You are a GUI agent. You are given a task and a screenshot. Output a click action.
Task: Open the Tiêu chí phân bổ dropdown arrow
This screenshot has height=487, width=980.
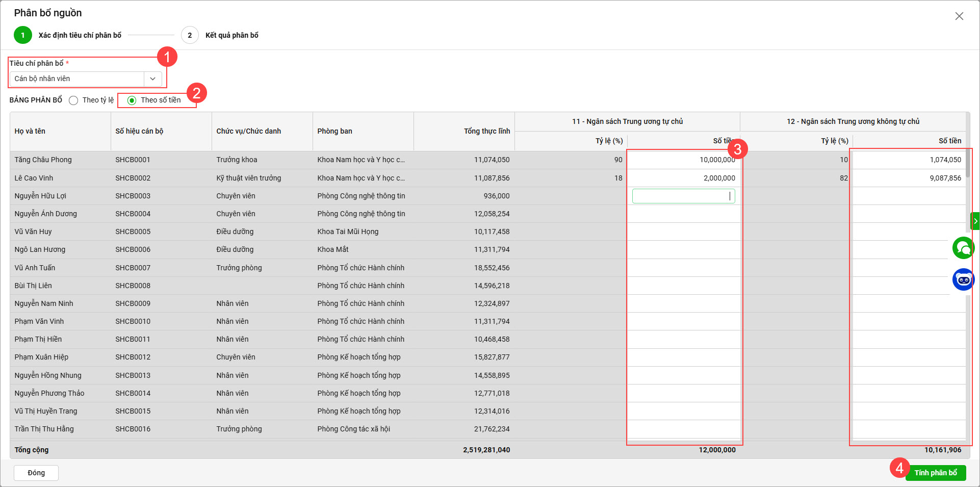152,79
